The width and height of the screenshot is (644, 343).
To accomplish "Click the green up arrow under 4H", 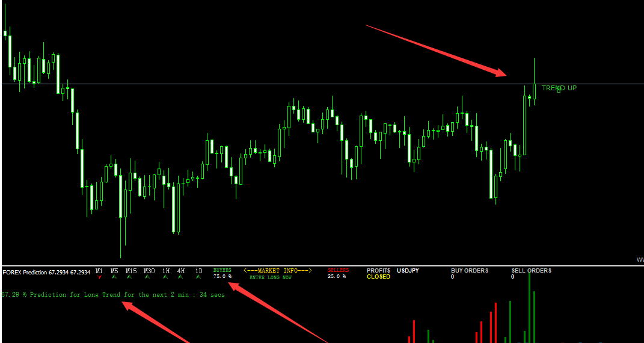I will click(x=181, y=277).
